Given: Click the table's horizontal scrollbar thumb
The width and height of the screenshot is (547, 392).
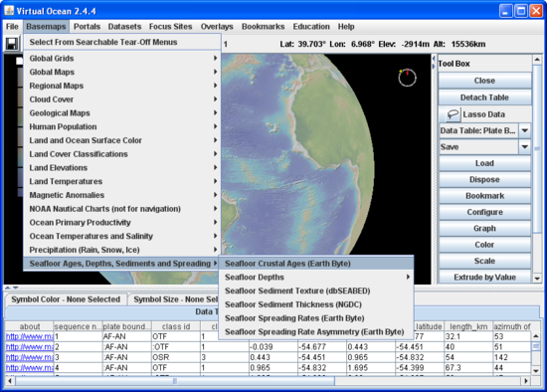Looking at the screenshot, I should [175, 381].
